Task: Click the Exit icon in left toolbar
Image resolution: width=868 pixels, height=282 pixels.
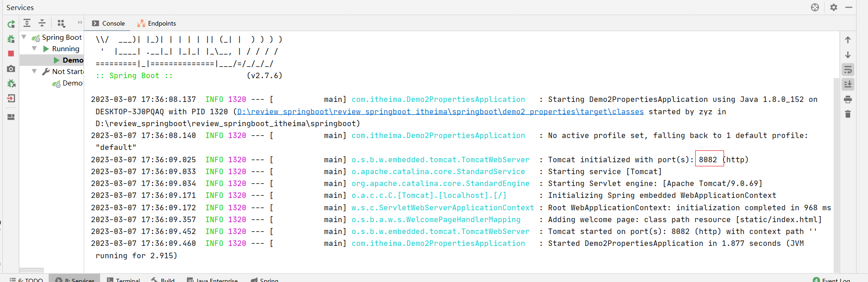Action: [11, 98]
